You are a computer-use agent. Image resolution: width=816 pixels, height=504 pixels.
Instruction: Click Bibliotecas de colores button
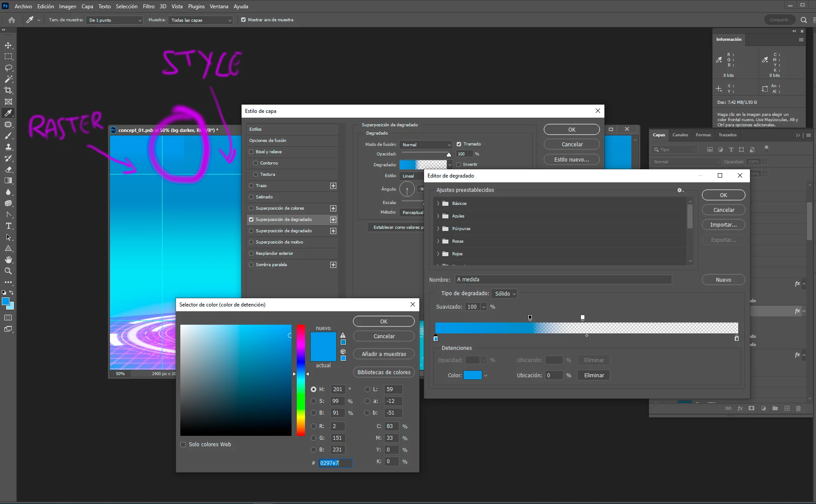click(384, 372)
